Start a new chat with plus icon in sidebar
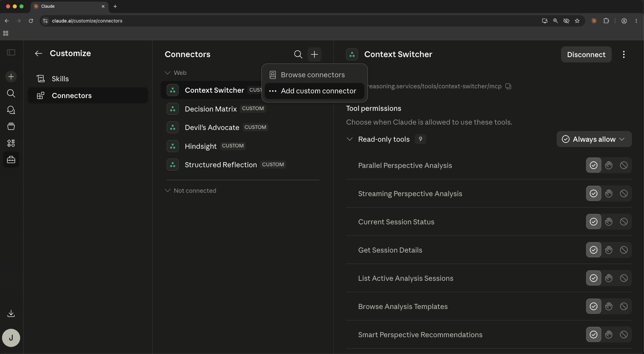Viewport: 644px width, 354px height. 11,77
